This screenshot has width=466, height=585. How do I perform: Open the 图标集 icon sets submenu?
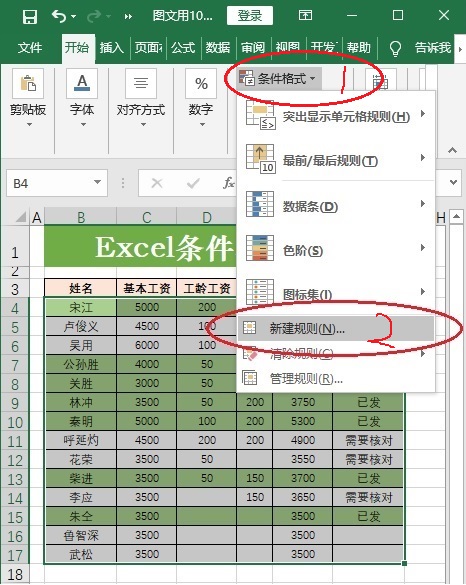[x=336, y=293]
